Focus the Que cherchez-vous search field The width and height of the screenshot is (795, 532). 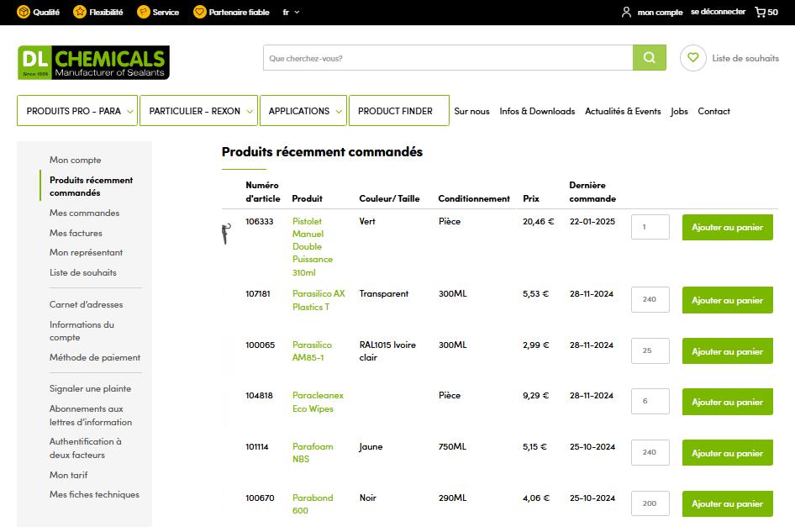[x=448, y=58]
